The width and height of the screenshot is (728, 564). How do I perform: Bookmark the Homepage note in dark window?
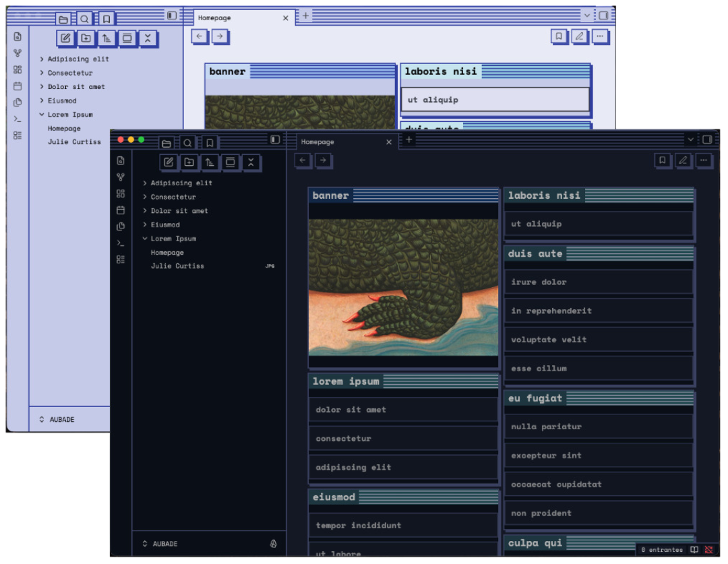[x=662, y=160]
